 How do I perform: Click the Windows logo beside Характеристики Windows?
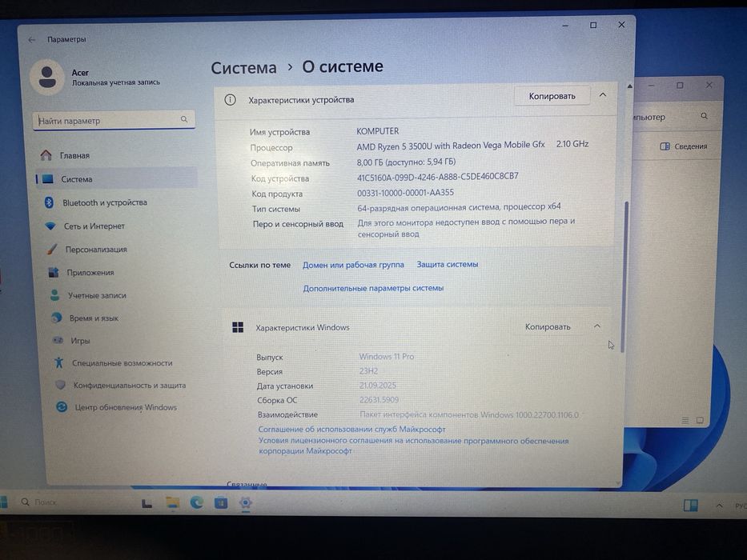click(238, 327)
